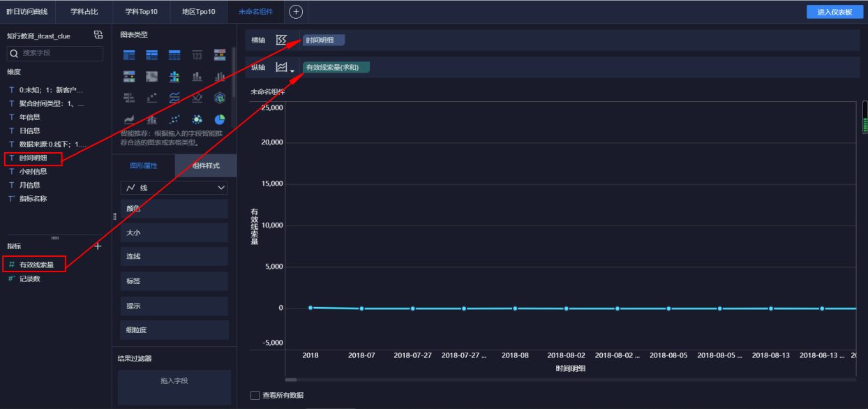Select the 聚合时间类型 dimension field
The width and height of the screenshot is (868, 409).
tap(51, 103)
